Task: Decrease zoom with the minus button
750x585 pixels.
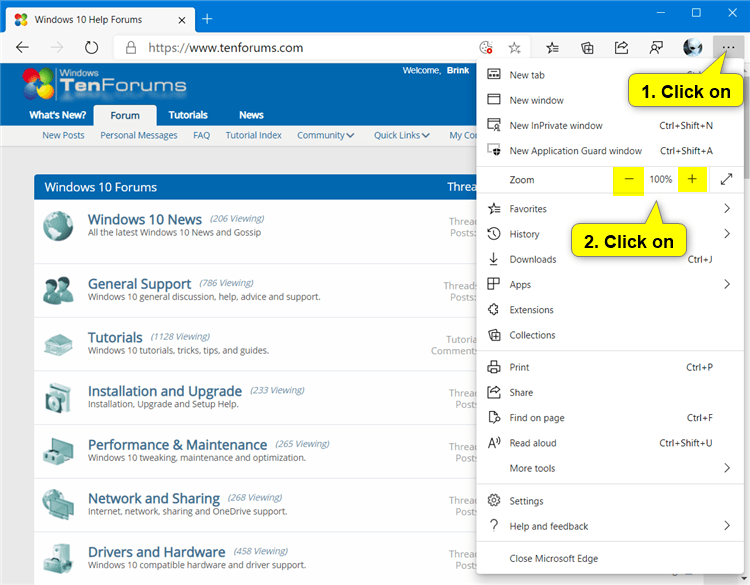Action: pos(629,179)
